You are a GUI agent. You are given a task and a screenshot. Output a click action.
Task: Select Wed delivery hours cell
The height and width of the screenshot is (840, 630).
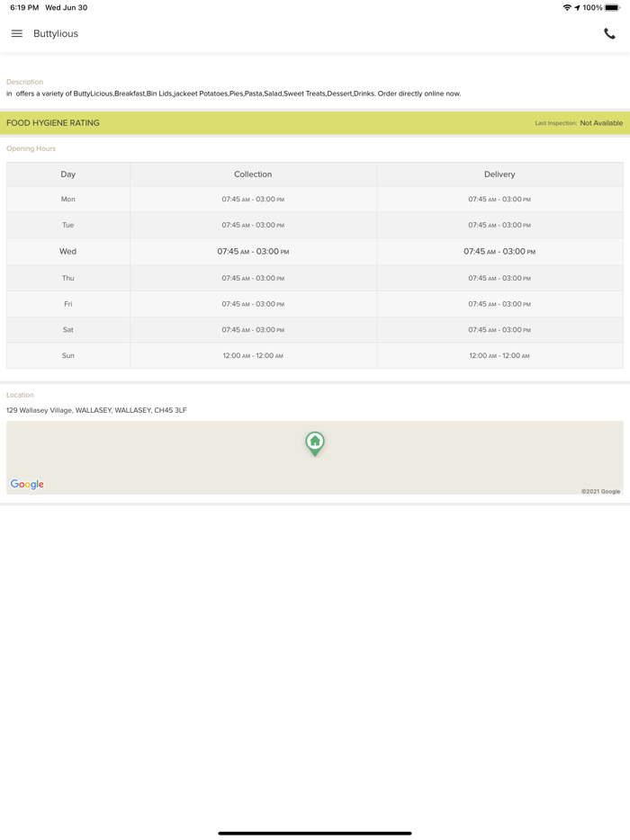(499, 251)
